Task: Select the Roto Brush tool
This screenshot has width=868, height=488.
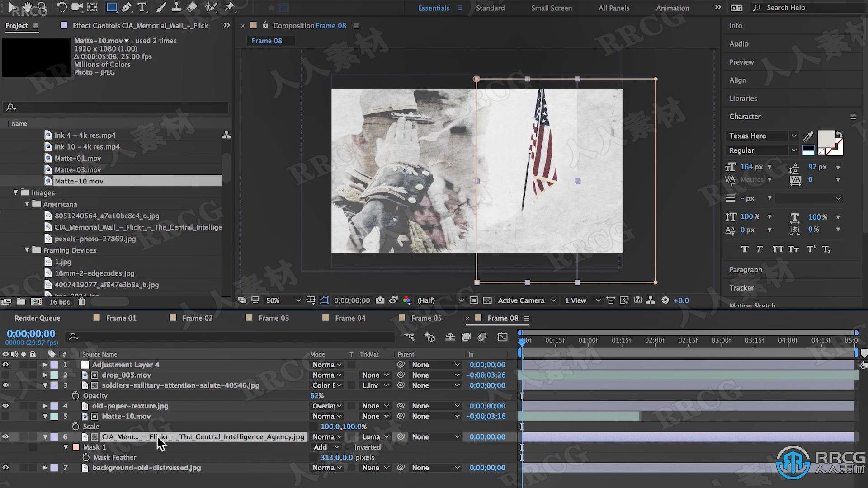Action: [x=211, y=7]
